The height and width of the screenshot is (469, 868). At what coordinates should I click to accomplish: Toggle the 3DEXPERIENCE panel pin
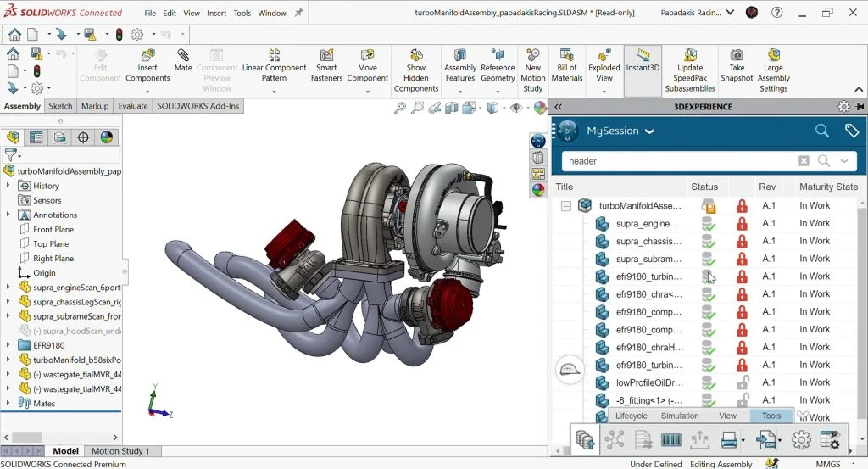click(x=860, y=107)
